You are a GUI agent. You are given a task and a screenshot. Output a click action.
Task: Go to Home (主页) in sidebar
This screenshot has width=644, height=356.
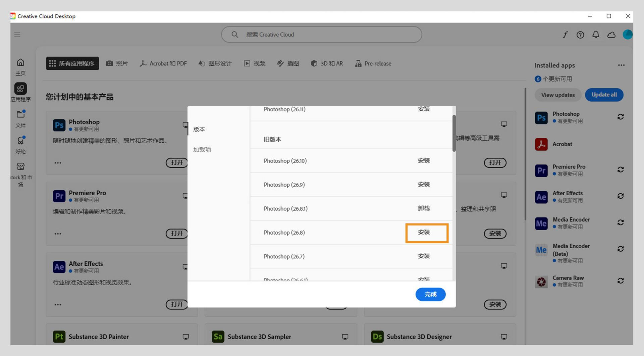pyautogui.click(x=20, y=67)
